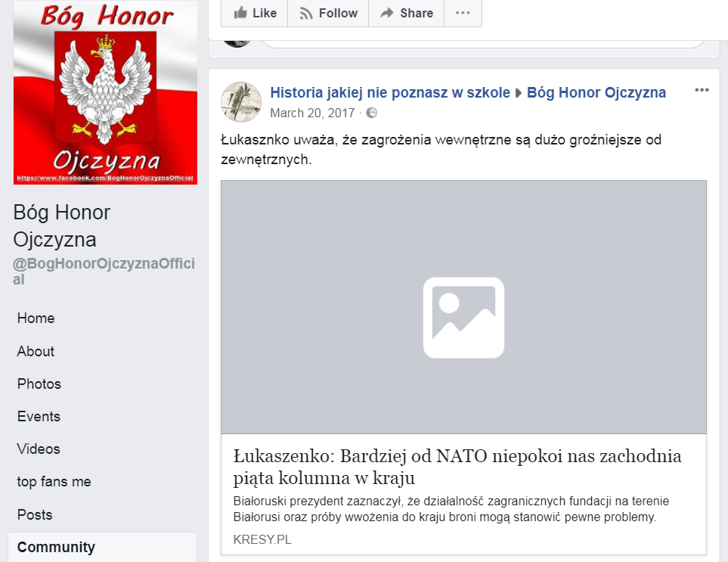Open the page's more options ellipsis
The height and width of the screenshot is (562, 728).
463,13
